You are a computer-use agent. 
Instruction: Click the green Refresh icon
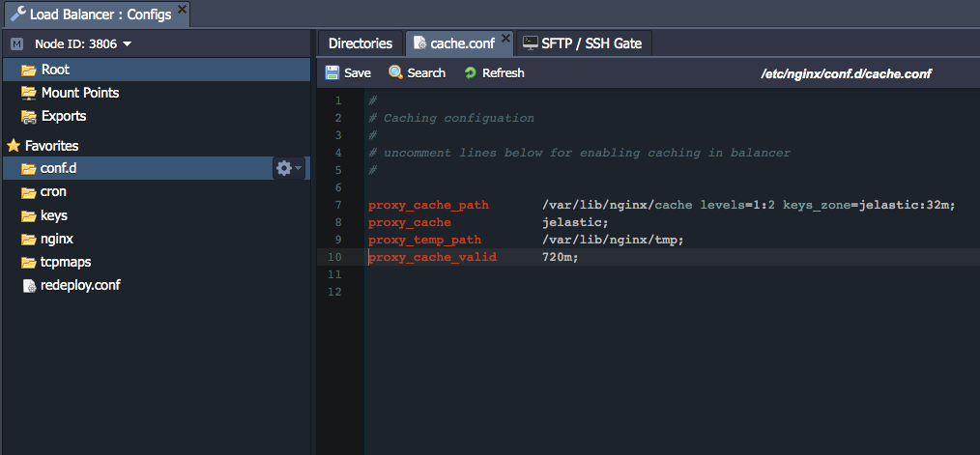tap(471, 73)
